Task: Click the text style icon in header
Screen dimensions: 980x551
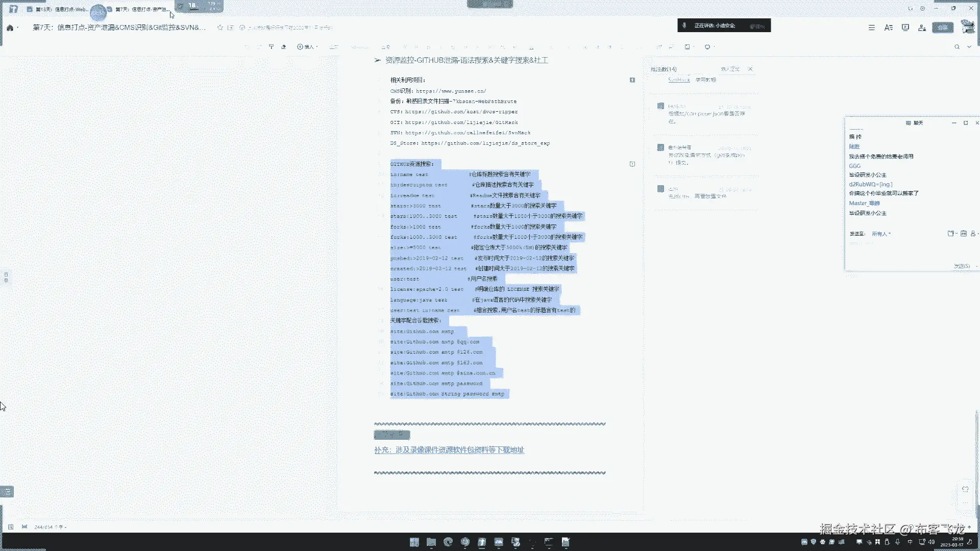Action: click(888, 28)
